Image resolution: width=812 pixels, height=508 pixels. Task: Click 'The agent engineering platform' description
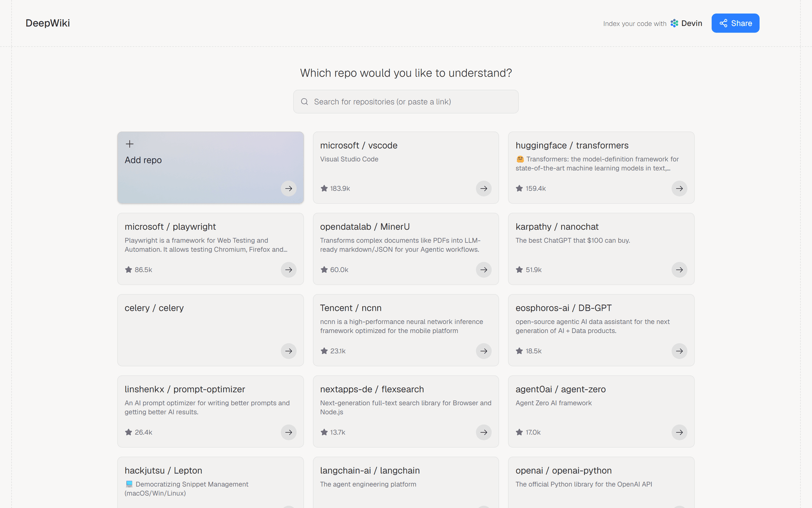point(368,484)
